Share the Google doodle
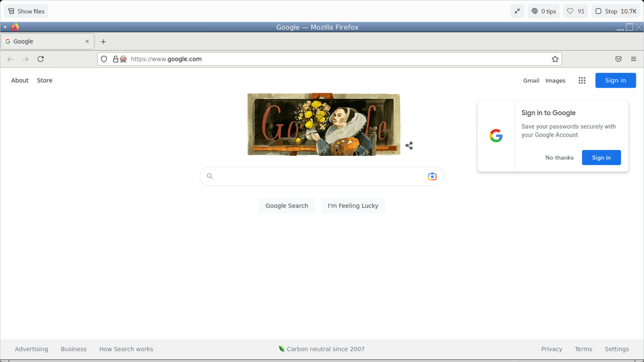The height and width of the screenshot is (362, 644). (x=409, y=145)
